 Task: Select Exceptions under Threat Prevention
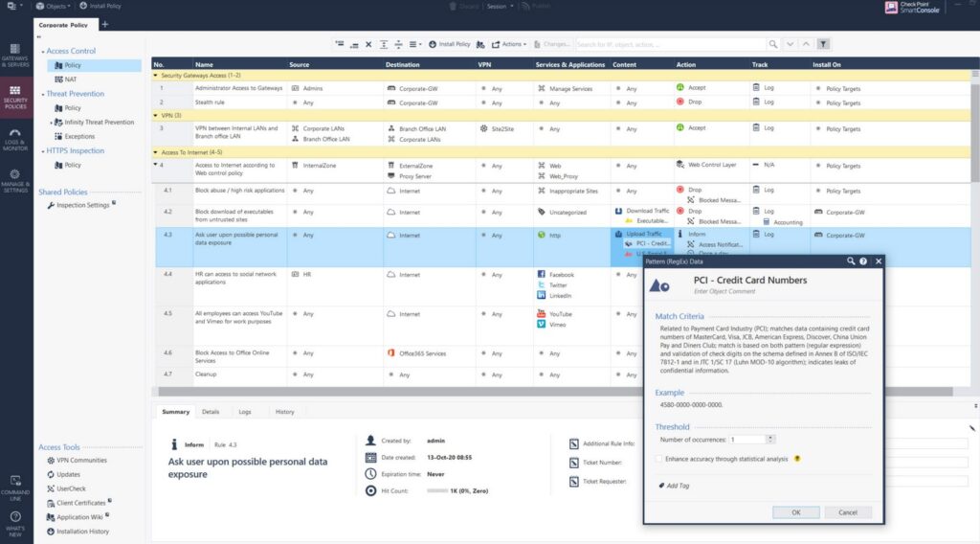pos(75,136)
